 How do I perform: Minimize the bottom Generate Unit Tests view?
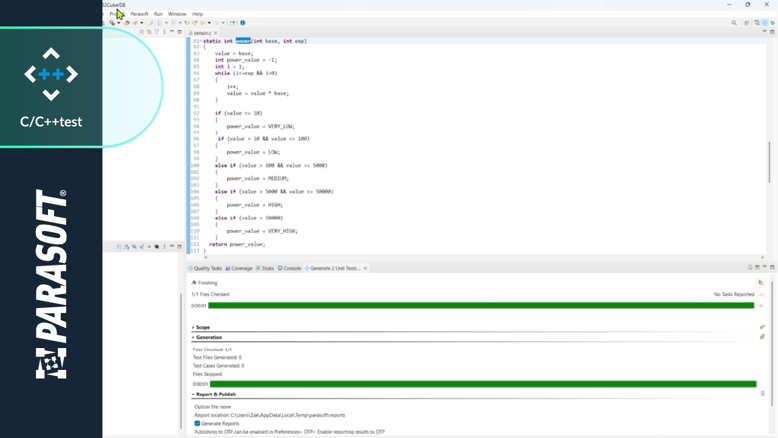pos(765,267)
